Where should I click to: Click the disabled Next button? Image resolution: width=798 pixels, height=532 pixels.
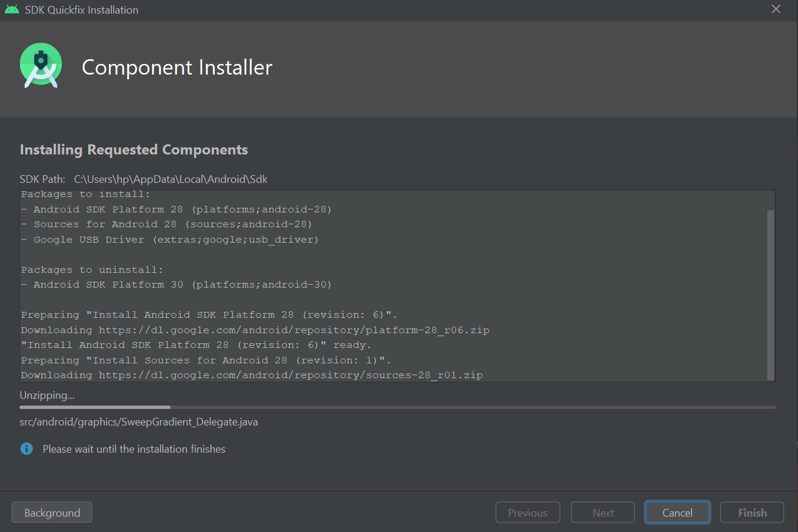(x=603, y=512)
